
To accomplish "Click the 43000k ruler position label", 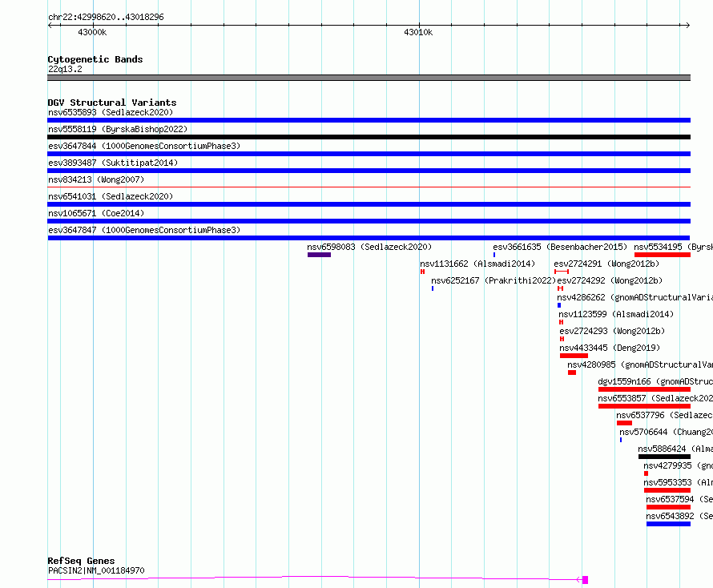I will 92,33.
